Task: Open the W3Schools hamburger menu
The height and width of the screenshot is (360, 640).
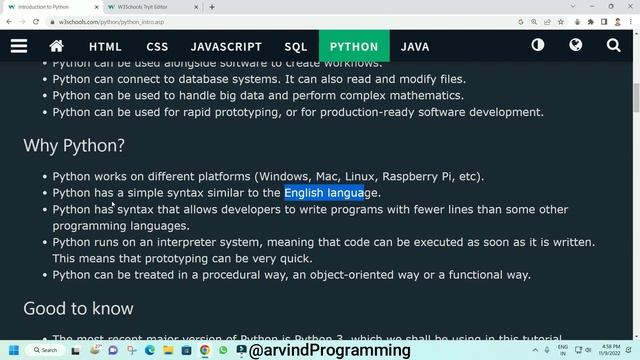Action: click(19, 46)
